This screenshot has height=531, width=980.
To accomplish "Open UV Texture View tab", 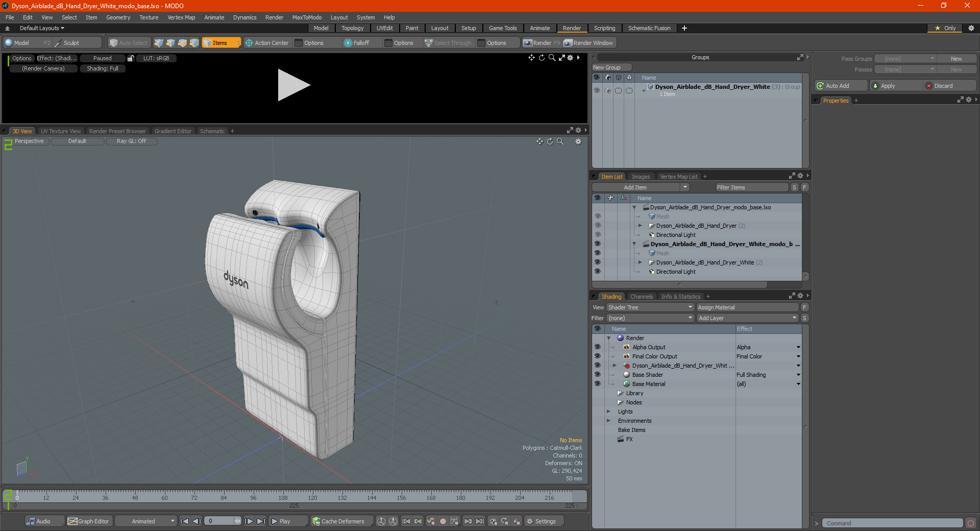I will (x=61, y=131).
